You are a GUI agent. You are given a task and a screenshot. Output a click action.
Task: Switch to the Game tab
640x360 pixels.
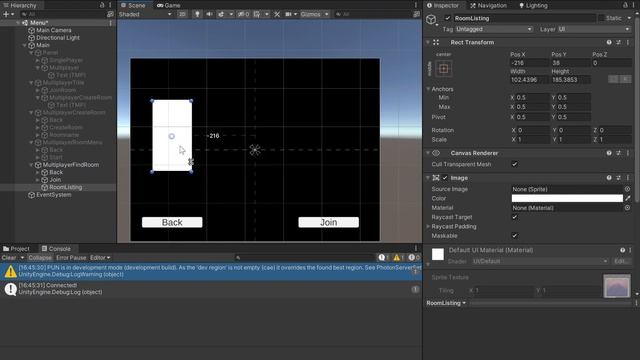click(x=169, y=5)
